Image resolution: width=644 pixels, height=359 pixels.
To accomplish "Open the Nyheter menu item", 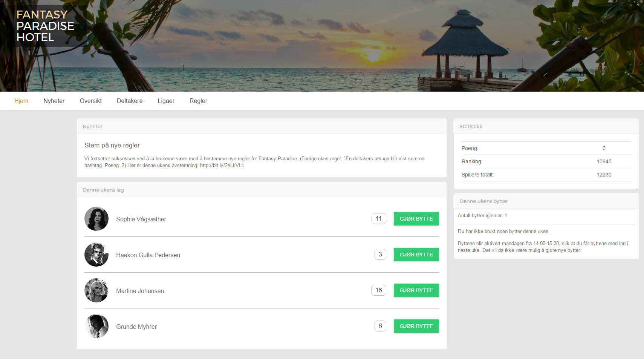I will pyautogui.click(x=54, y=101).
